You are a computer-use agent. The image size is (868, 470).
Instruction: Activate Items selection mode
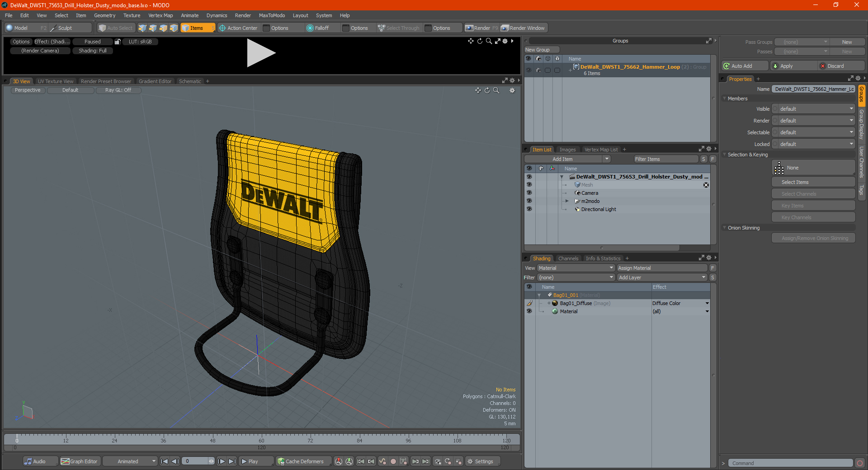198,28
